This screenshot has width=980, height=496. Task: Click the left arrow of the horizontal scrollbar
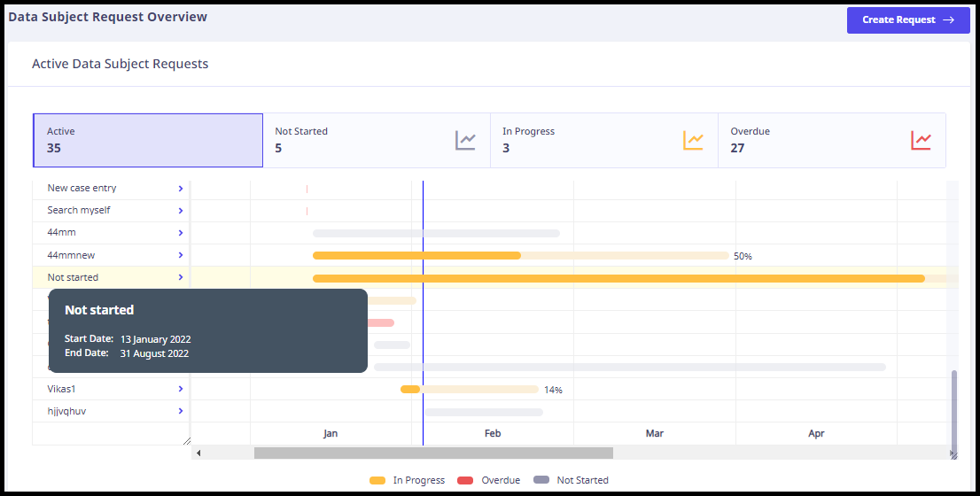[x=198, y=453]
